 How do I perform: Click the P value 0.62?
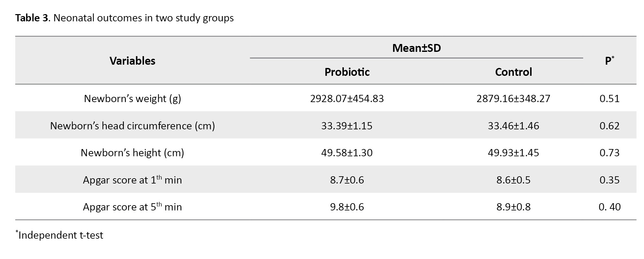[x=609, y=126]
